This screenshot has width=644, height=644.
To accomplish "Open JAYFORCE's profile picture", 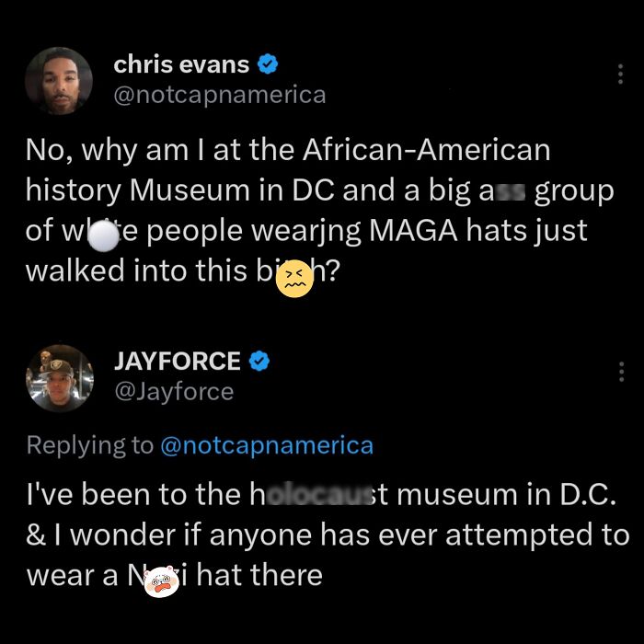I will pyautogui.click(x=60, y=378).
